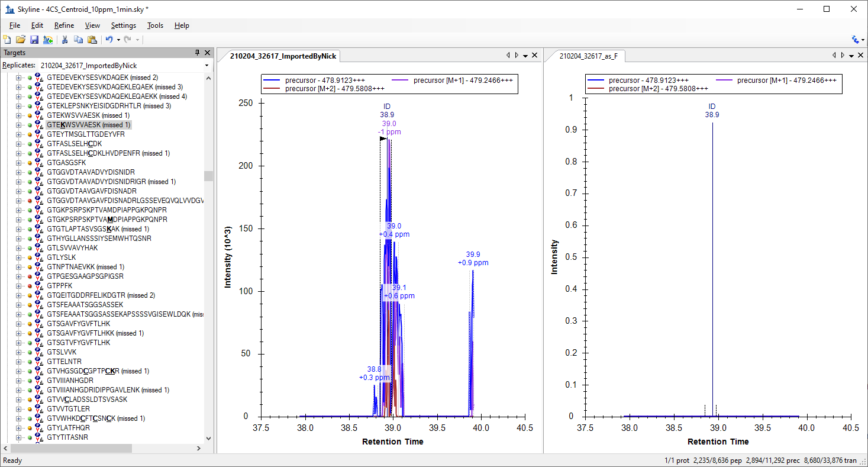The height and width of the screenshot is (467, 868).
Task: Select peptide GTFASLSELHCDK in Targets
Action: click(74, 144)
